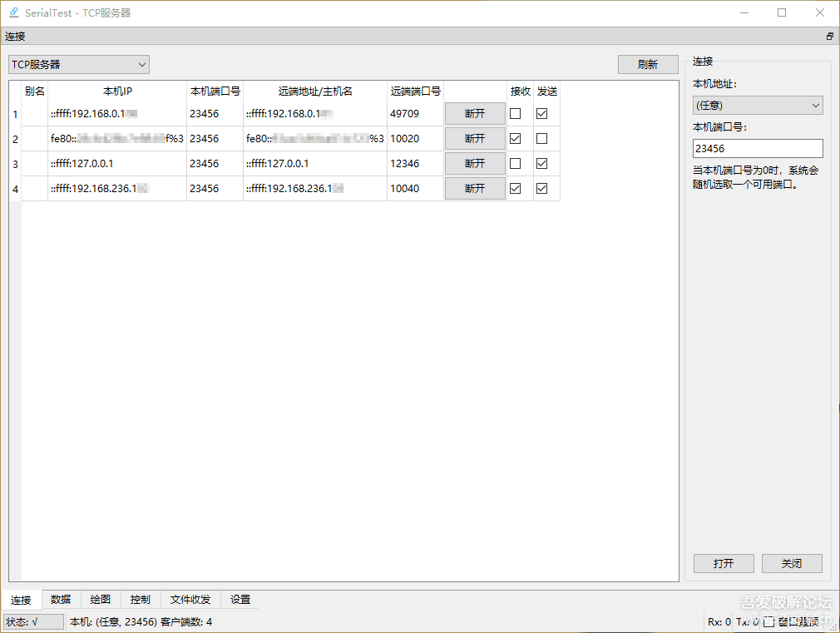Switch to the 文件收发 tab
This screenshot has width=840, height=633.
tap(190, 600)
